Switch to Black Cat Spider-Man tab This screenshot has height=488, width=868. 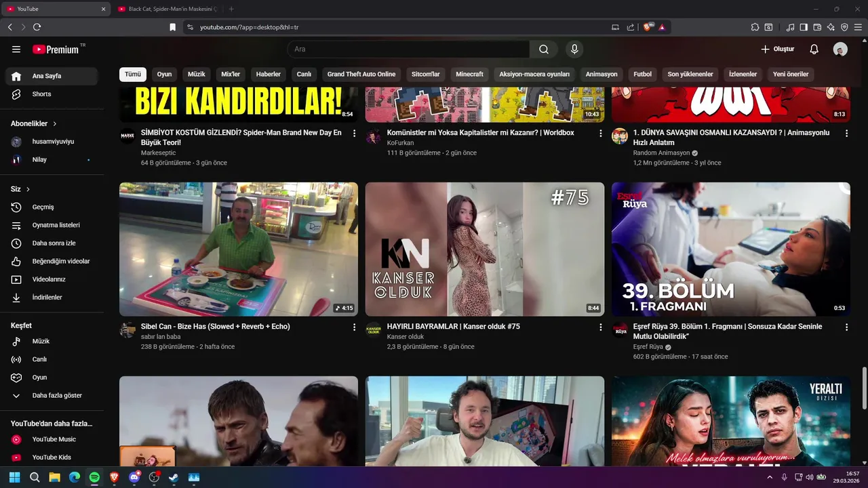point(167,9)
